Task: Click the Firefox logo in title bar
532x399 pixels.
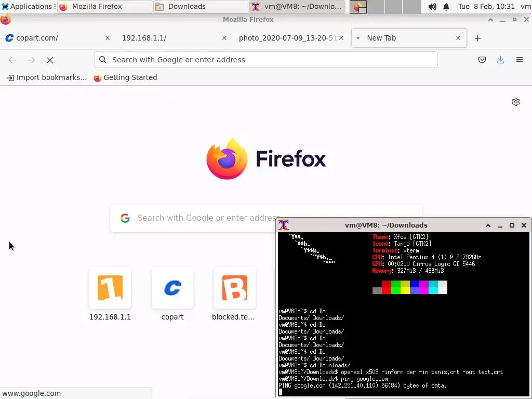Action: click(x=5, y=20)
